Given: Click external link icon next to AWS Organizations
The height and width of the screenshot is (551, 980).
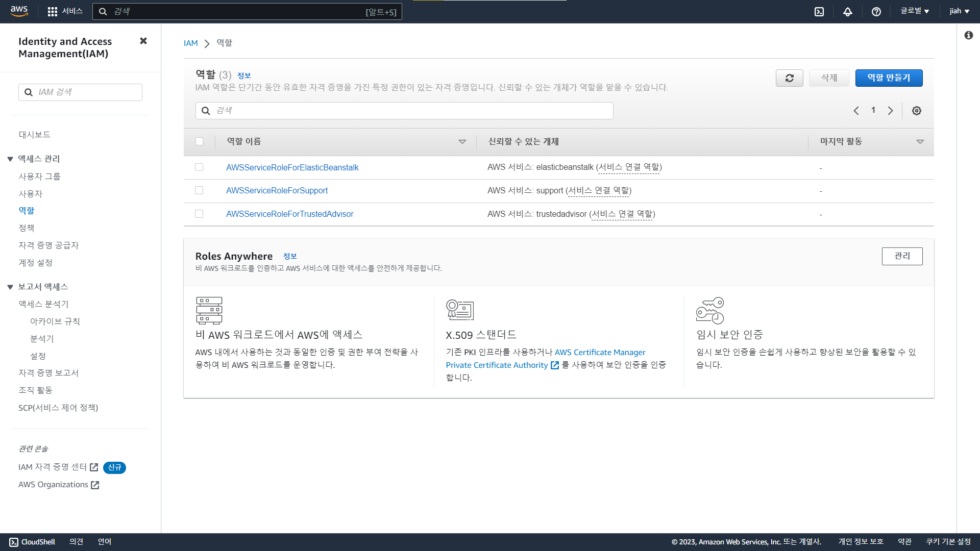Looking at the screenshot, I should (x=95, y=485).
